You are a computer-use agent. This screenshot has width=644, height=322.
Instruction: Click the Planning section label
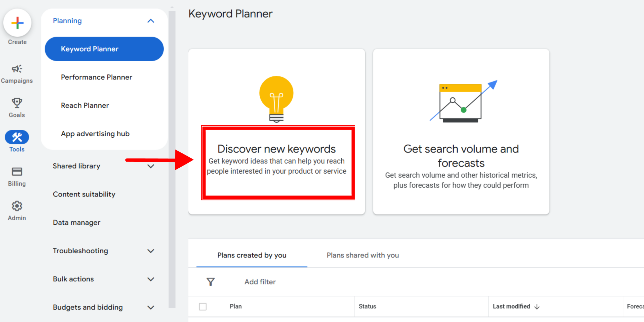pos(67,21)
